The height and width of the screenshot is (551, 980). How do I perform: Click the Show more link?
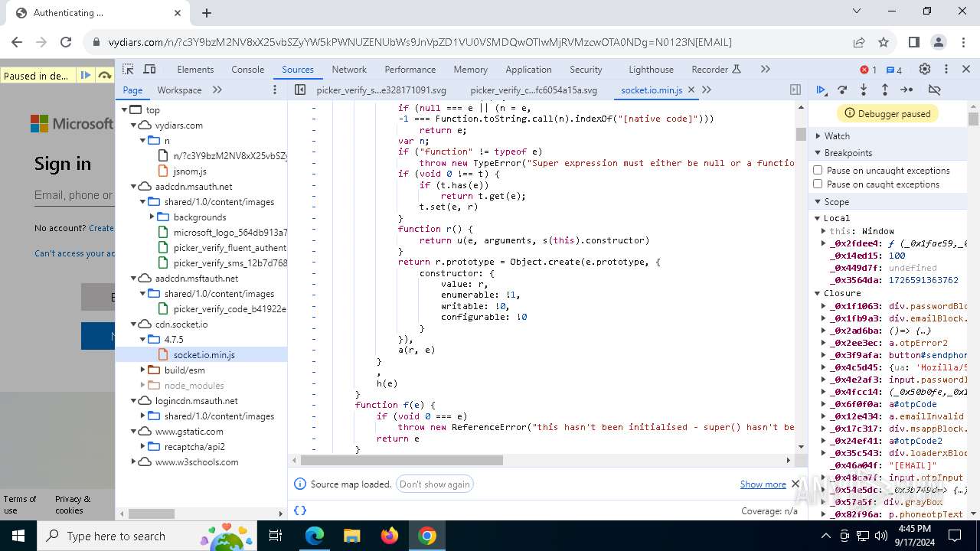763,484
